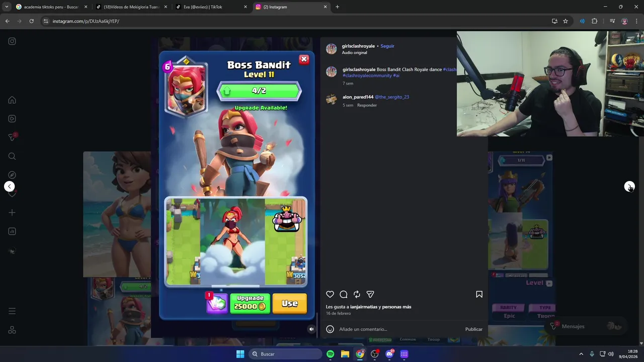Close the 'Eva (@eviieo) | TikTok' tab

(x=245, y=7)
